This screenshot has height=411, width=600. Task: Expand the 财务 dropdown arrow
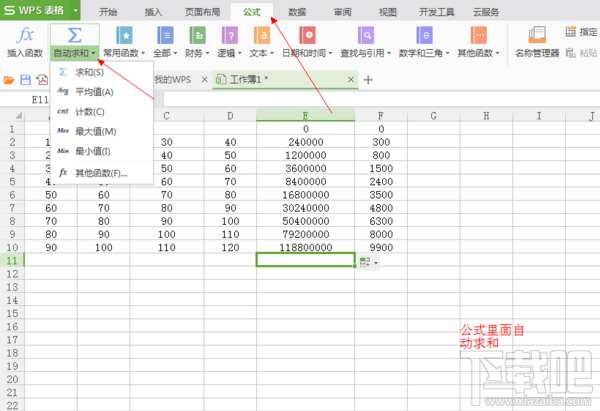coord(207,53)
